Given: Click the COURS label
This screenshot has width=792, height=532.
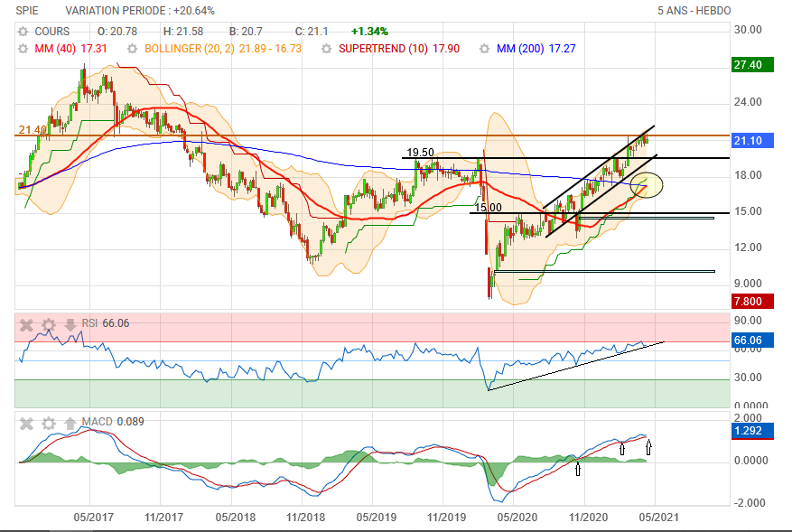Looking at the screenshot, I should click(x=52, y=32).
